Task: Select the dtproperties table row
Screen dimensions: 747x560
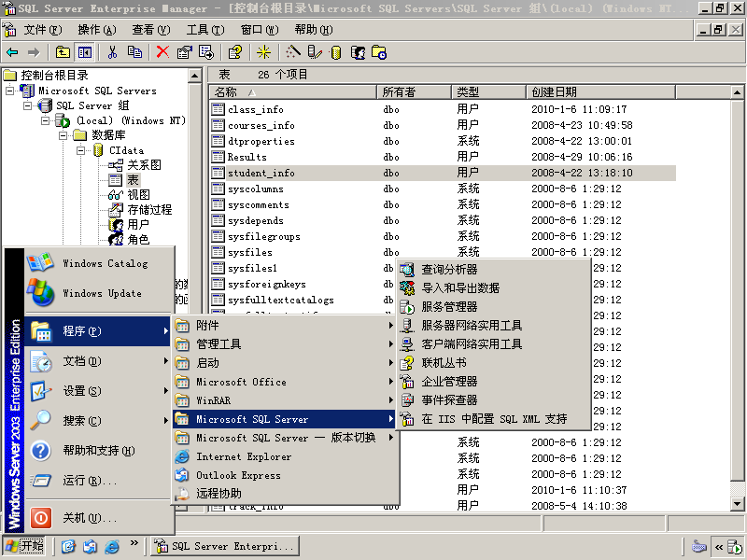Action: 443,141
